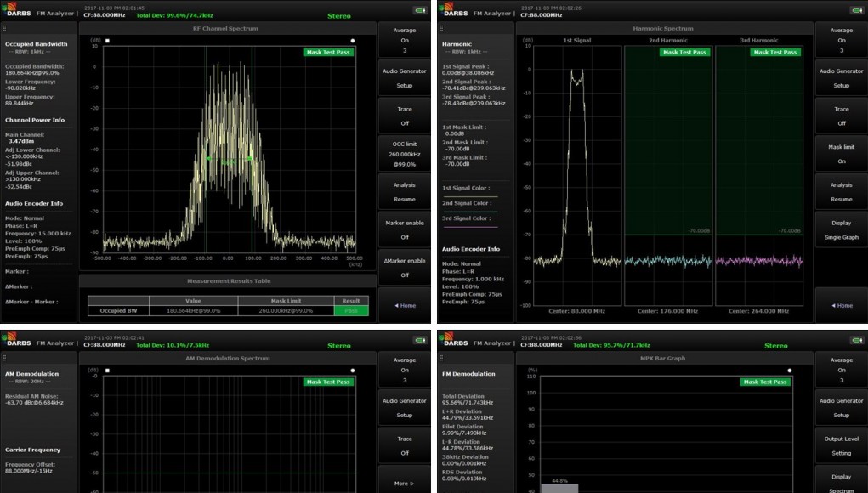Open OCC limit 260.000kHz setting
Viewport: 868px width, 493px height.
[x=404, y=154]
